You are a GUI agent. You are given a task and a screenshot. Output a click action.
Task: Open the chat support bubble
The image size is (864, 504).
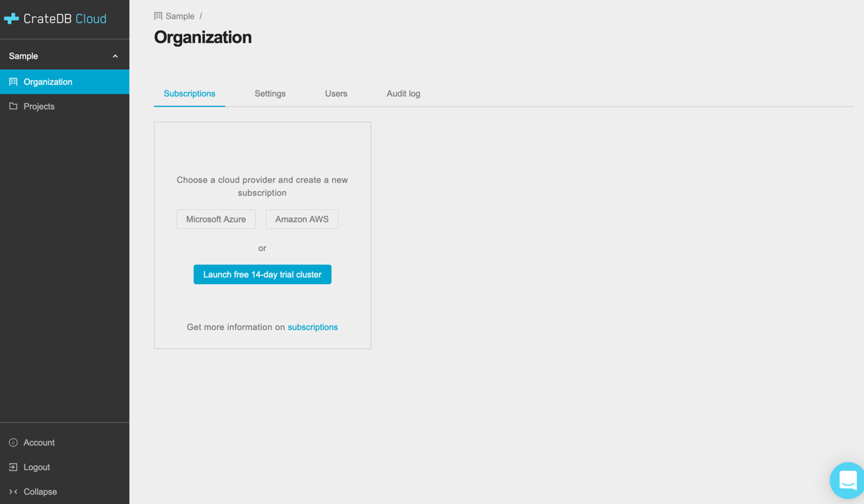pos(847,480)
